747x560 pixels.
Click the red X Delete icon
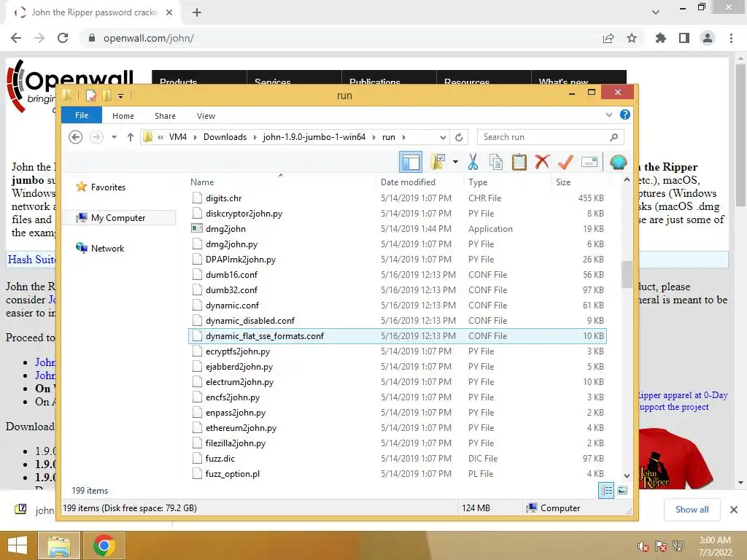pyautogui.click(x=542, y=162)
